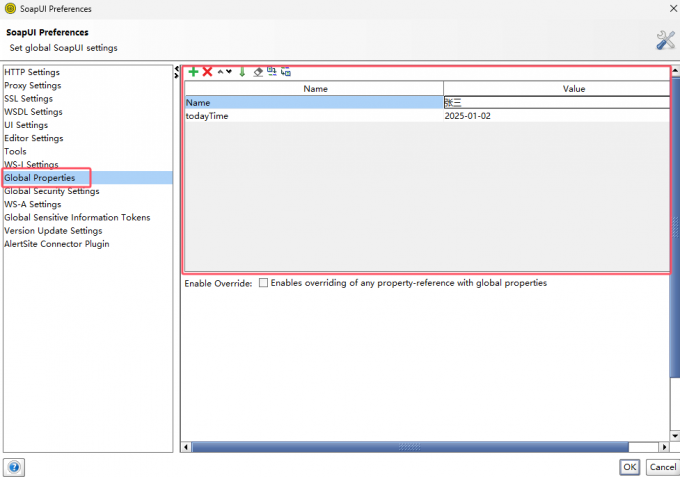Image resolution: width=680 pixels, height=477 pixels.
Task: Open Global Sensitive Information Tokens
Action: click(x=77, y=217)
